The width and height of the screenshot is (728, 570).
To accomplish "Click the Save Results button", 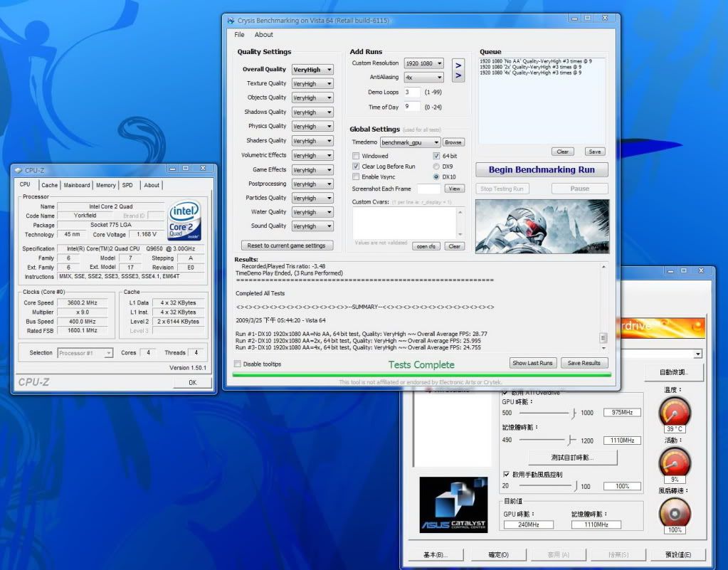I will point(584,363).
